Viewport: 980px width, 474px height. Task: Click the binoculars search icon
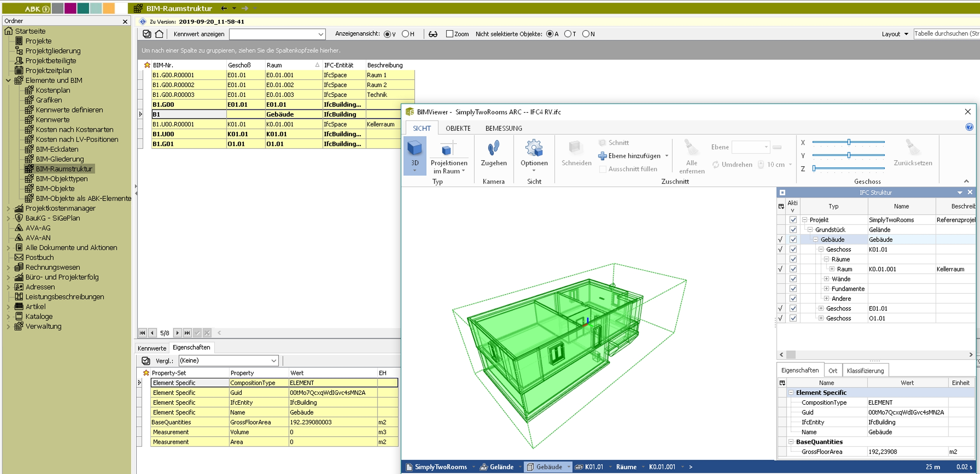(433, 34)
